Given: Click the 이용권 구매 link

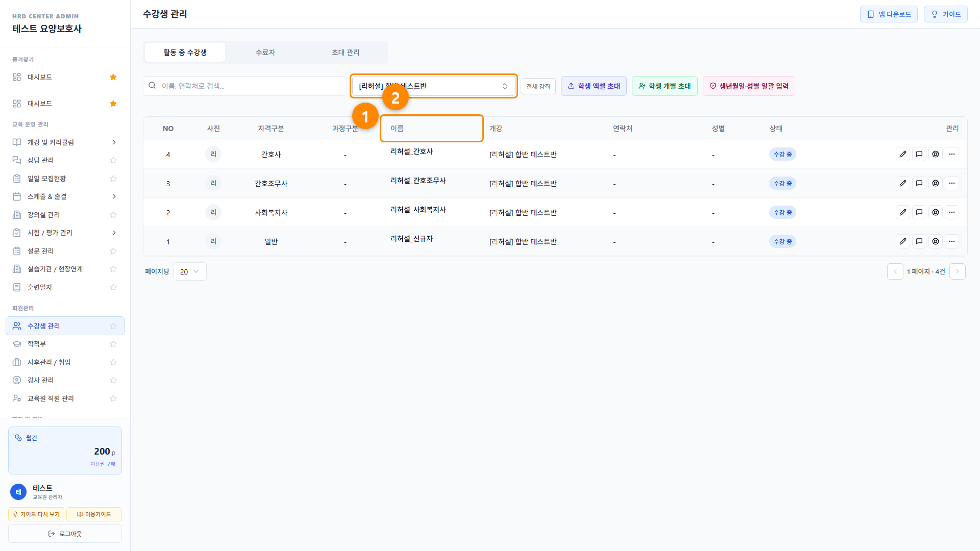Looking at the screenshot, I should coord(103,464).
